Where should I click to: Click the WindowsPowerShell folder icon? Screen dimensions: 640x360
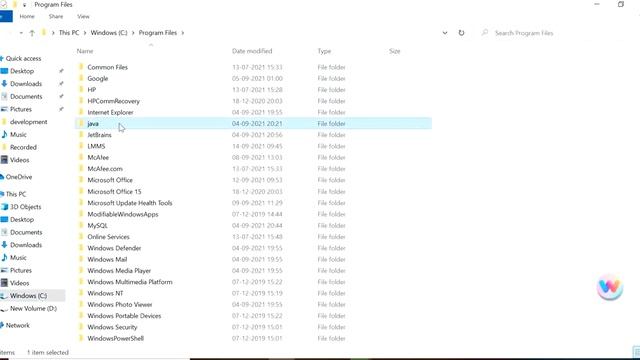81,338
